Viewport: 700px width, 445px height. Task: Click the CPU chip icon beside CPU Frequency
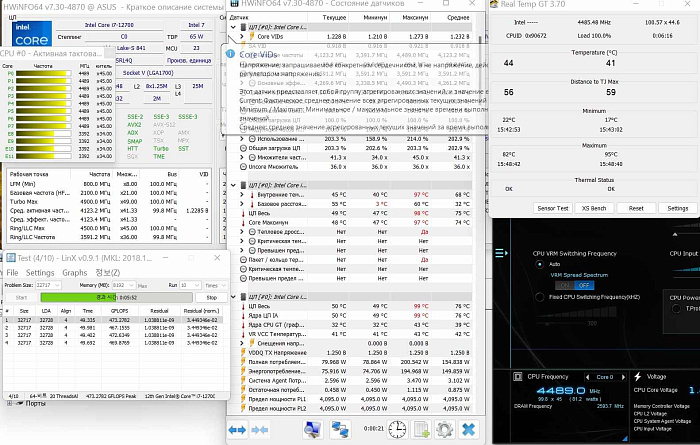point(518,376)
